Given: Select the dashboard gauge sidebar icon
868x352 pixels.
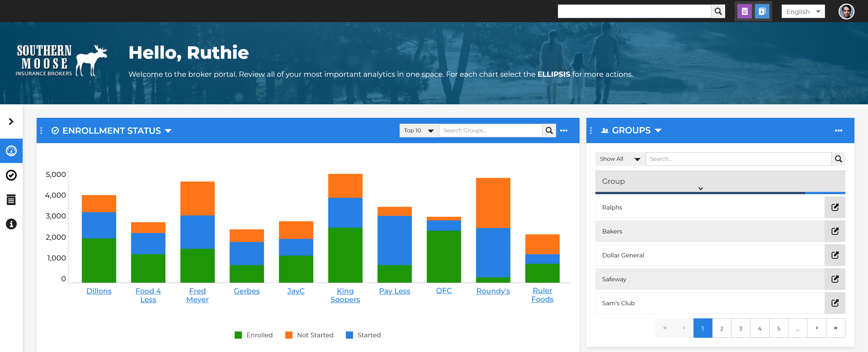Looking at the screenshot, I should [x=11, y=151].
